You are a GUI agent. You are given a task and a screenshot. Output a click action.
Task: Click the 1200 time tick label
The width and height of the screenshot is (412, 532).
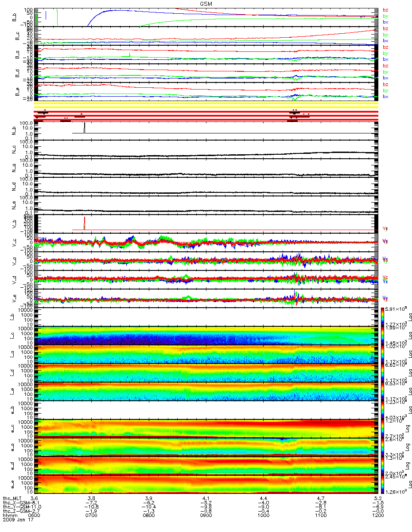click(377, 515)
